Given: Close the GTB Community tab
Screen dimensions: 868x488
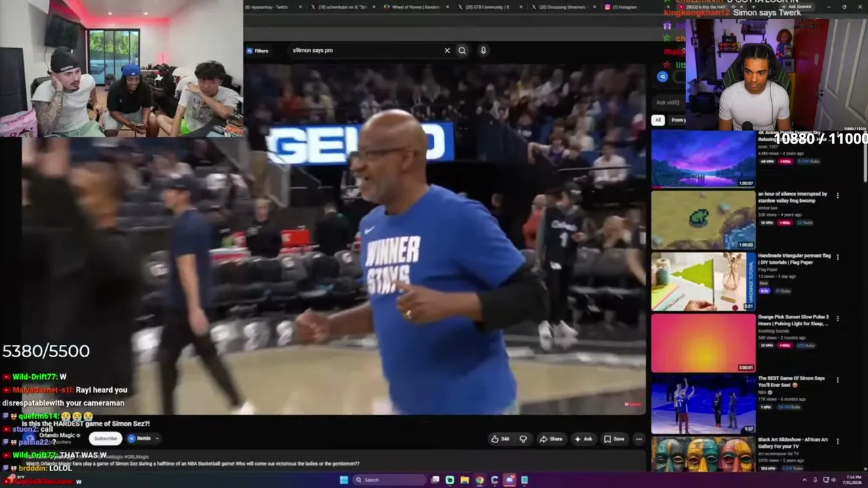Looking at the screenshot, I should [522, 7].
